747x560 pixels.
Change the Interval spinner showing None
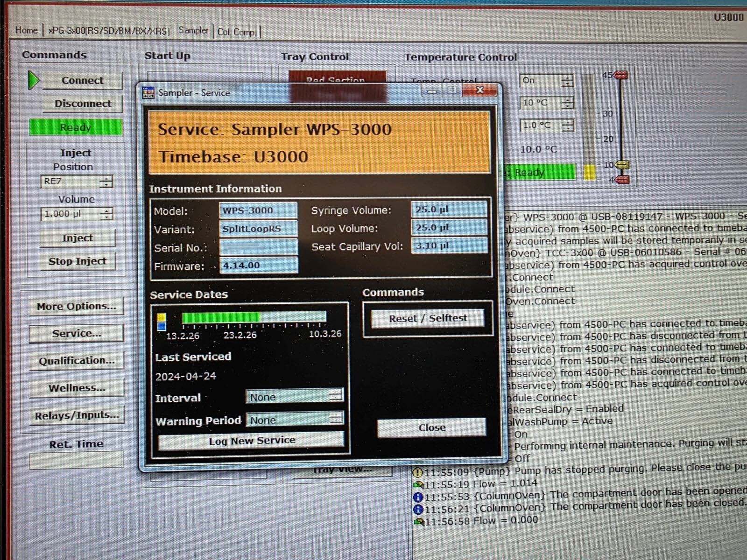[335, 396]
